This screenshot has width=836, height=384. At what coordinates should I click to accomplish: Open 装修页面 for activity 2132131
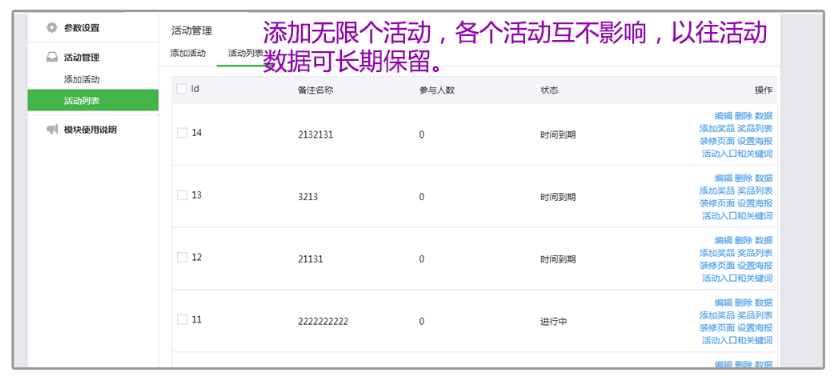tap(717, 141)
